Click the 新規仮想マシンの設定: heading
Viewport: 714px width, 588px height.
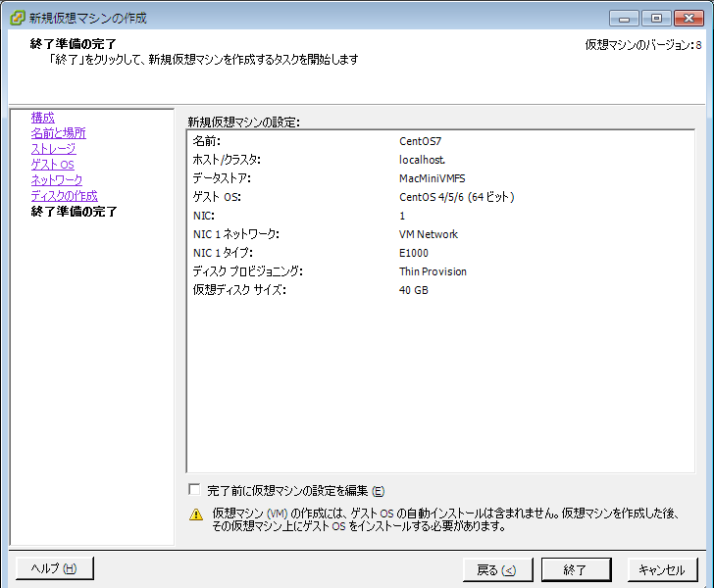point(243,122)
